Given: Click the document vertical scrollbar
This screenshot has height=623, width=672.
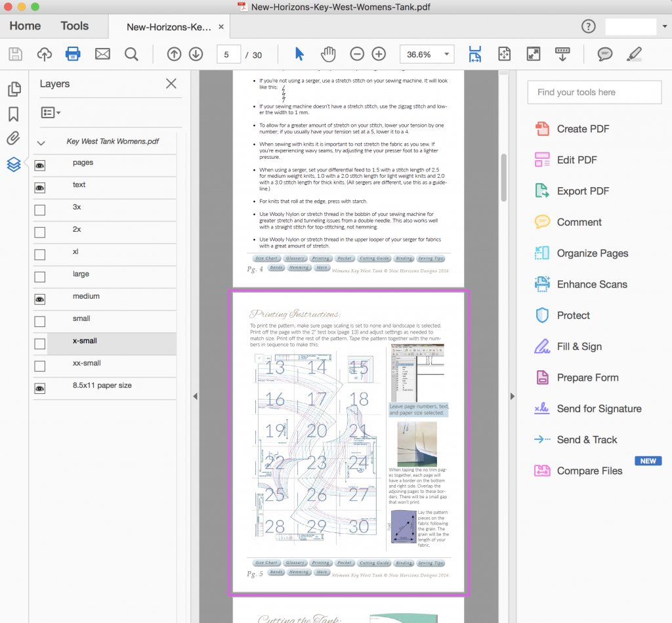Looking at the screenshot, I should pyautogui.click(x=504, y=177).
